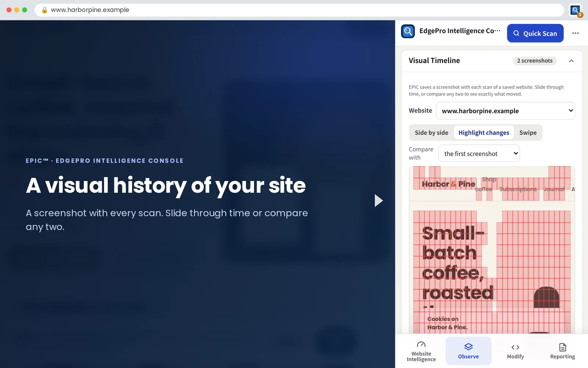This screenshot has height=368, width=588.
Task: Click the padlock icon in address bar
Action: [x=44, y=10]
